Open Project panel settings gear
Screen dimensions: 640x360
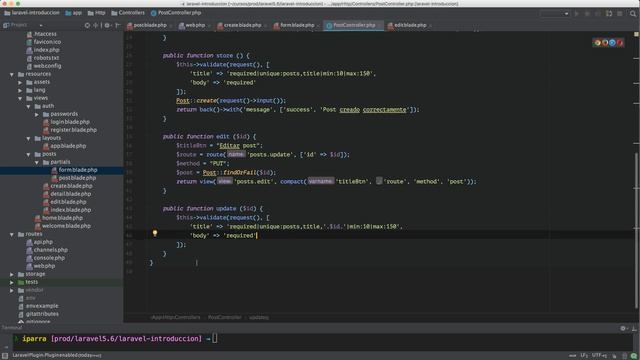point(107,25)
